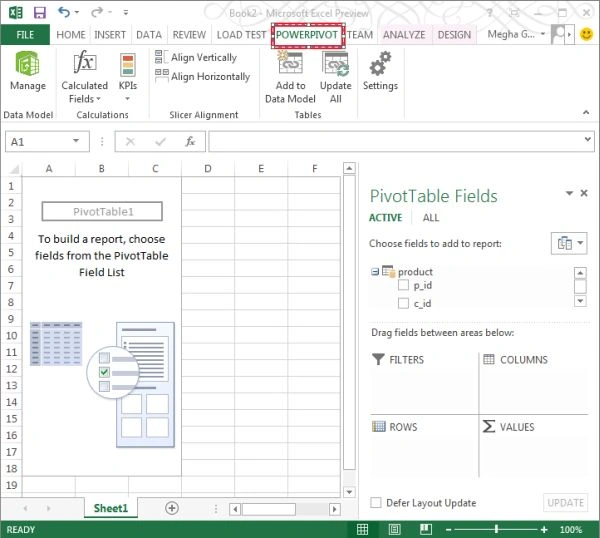The height and width of the screenshot is (538, 600).
Task: Click the zoom slider handle
Action: [x=496, y=530]
